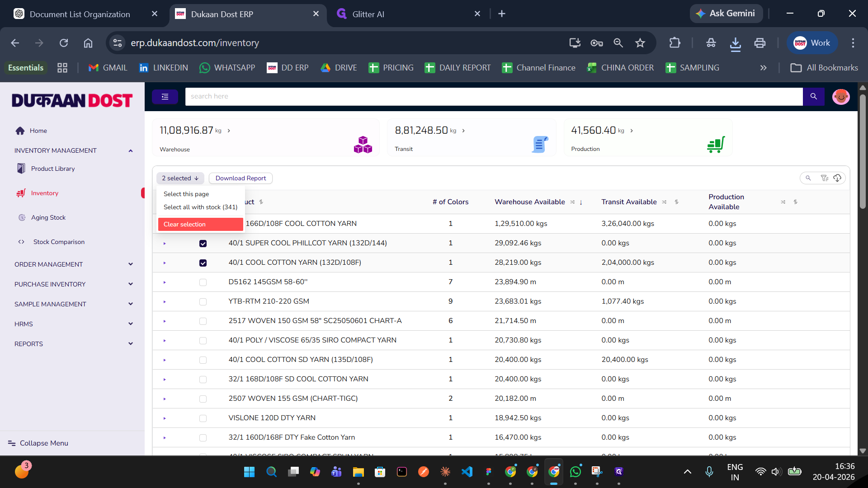The height and width of the screenshot is (488, 868).
Task: Uncheck 40/1 SUPER COOL PHILLCOT YARN checkbox
Action: point(203,244)
